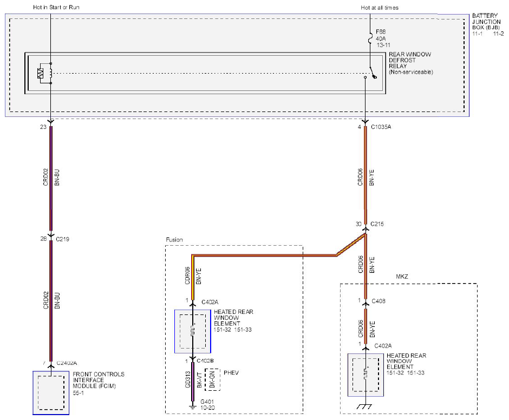Select the 'BK-VT' wire color label
509x420 pixels.
tap(200, 380)
